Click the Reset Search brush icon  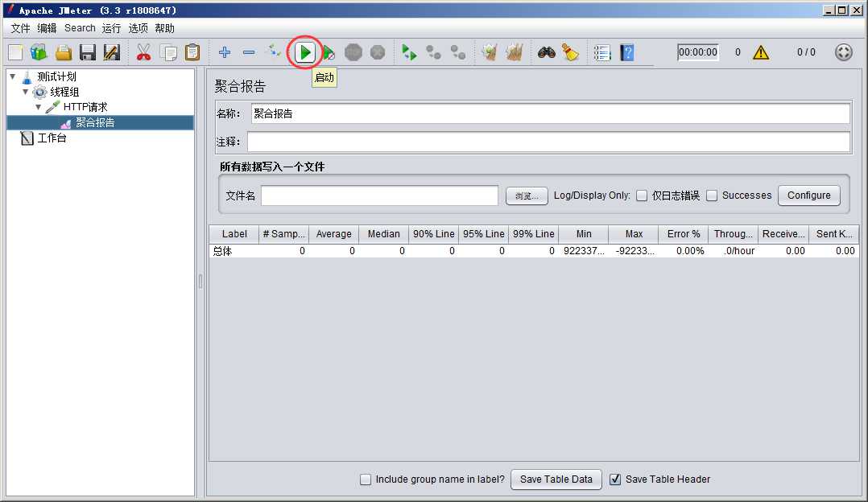(x=570, y=52)
